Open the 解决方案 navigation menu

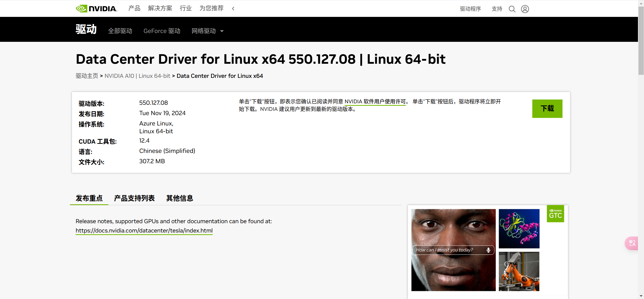tap(160, 9)
